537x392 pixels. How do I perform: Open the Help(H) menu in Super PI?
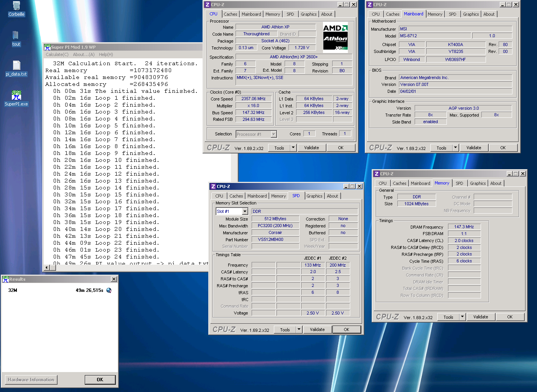tap(106, 54)
